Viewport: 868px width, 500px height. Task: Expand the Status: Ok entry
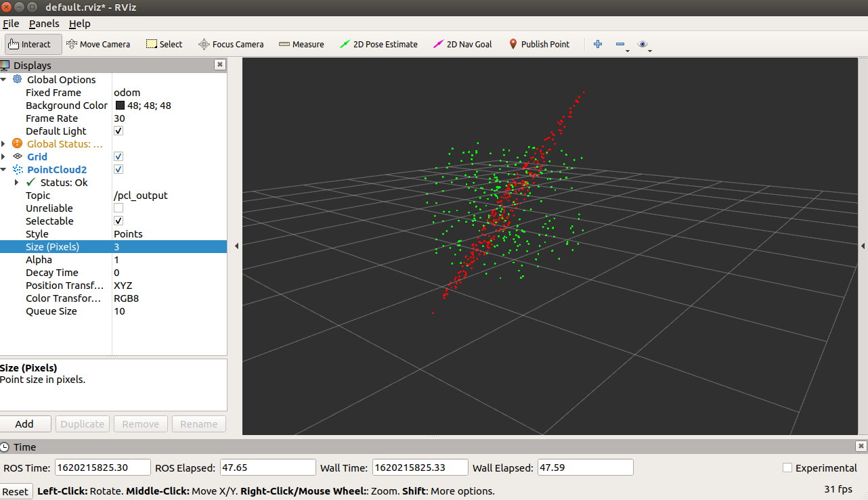(17, 182)
